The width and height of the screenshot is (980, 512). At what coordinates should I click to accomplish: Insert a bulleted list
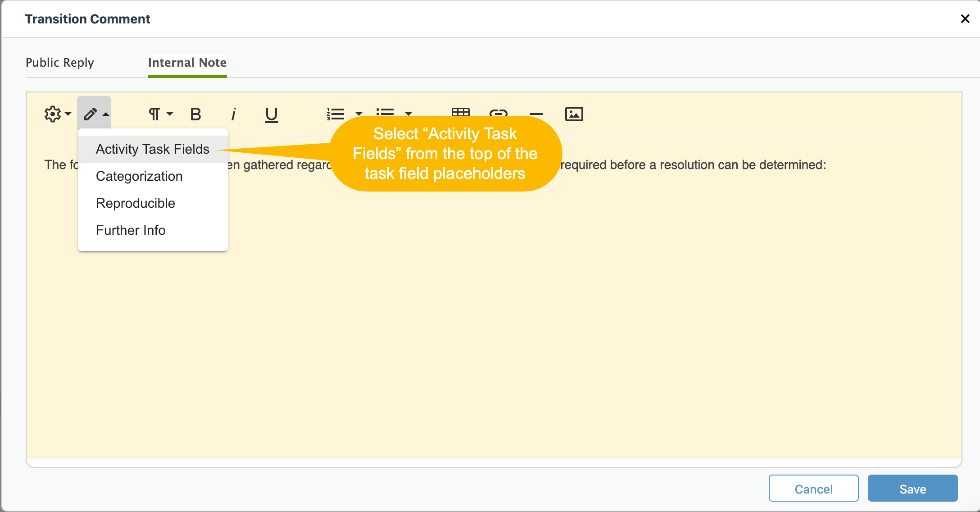click(x=385, y=112)
